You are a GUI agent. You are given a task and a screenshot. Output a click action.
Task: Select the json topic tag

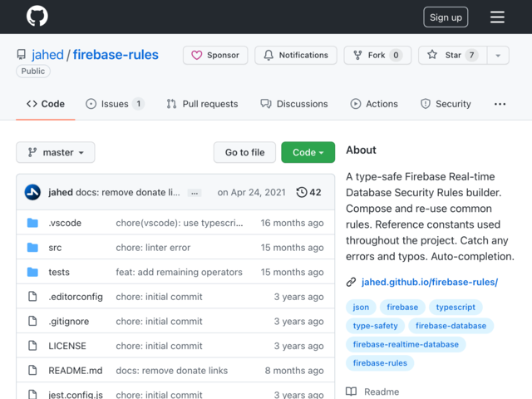coord(361,307)
